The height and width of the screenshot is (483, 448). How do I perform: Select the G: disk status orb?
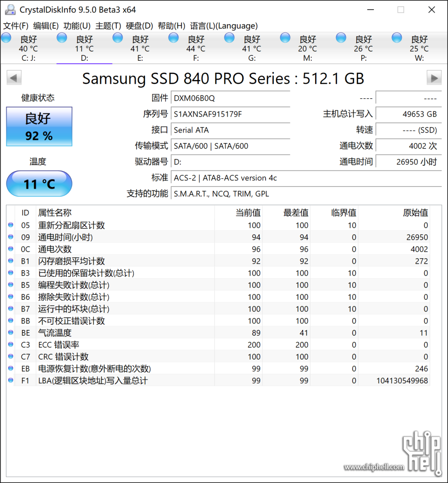[229, 38]
